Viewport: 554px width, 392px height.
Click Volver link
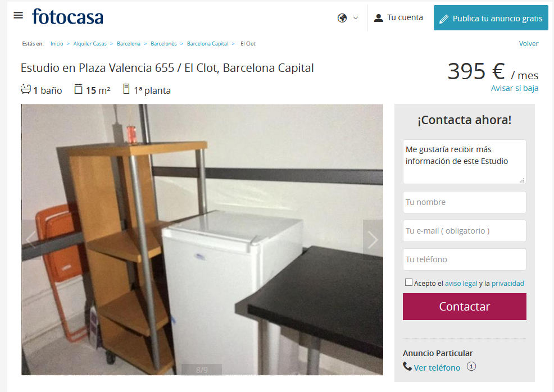[529, 43]
